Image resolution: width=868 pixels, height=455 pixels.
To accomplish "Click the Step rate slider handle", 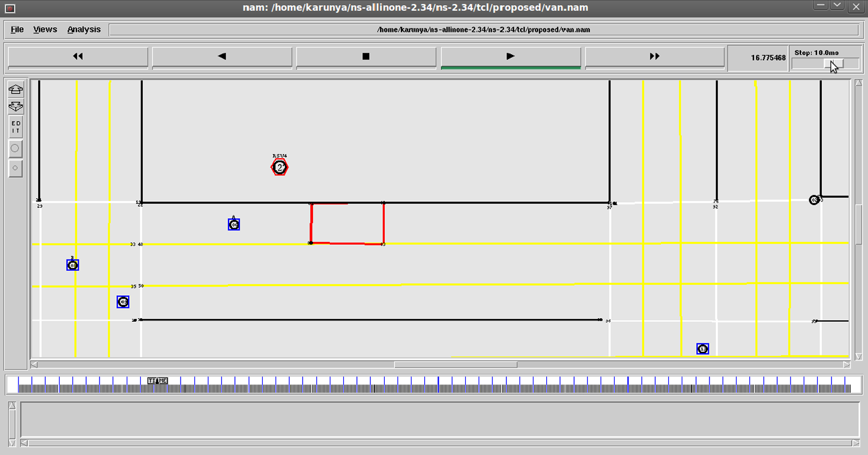I will point(834,64).
